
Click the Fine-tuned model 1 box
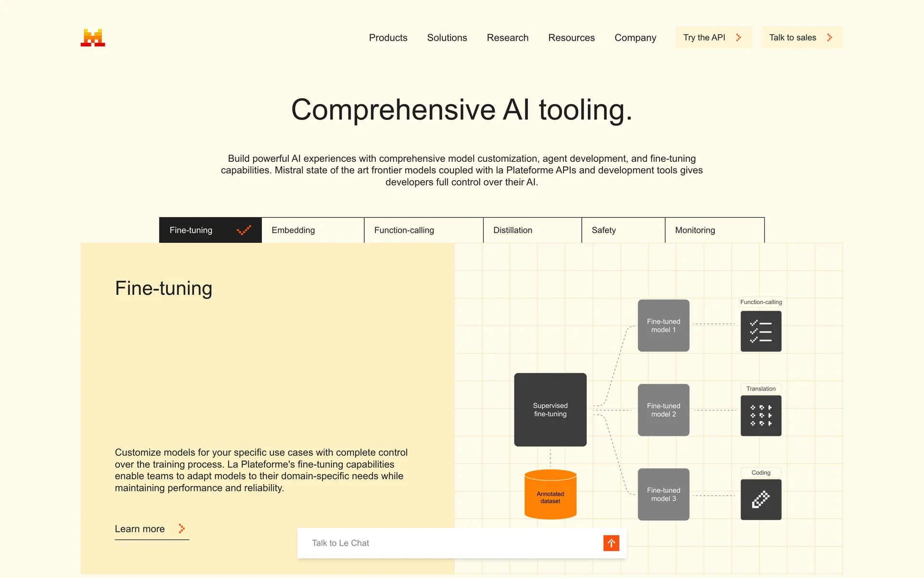click(x=663, y=326)
